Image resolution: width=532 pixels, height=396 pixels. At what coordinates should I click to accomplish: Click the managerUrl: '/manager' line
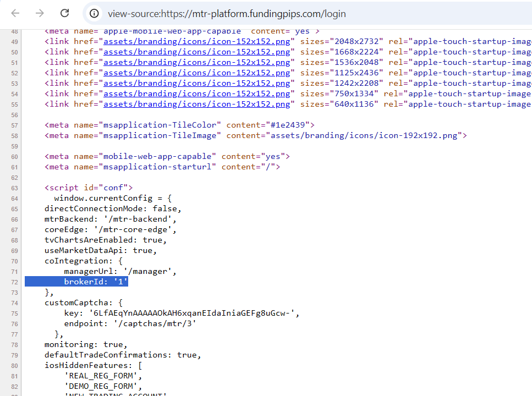(x=120, y=272)
